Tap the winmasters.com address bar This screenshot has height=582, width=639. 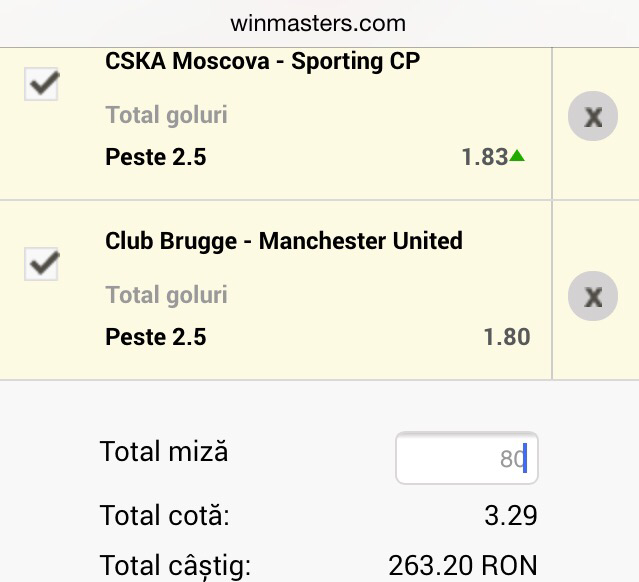(x=318, y=22)
